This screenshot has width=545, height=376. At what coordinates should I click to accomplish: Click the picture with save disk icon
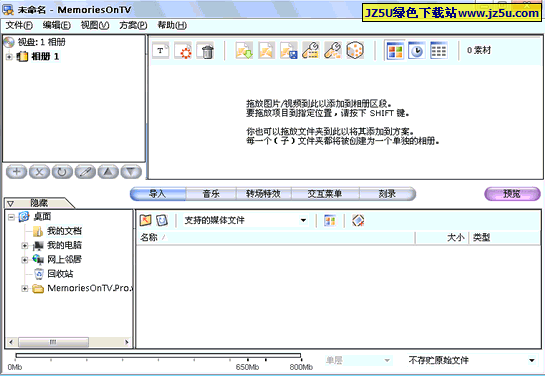pos(289,51)
